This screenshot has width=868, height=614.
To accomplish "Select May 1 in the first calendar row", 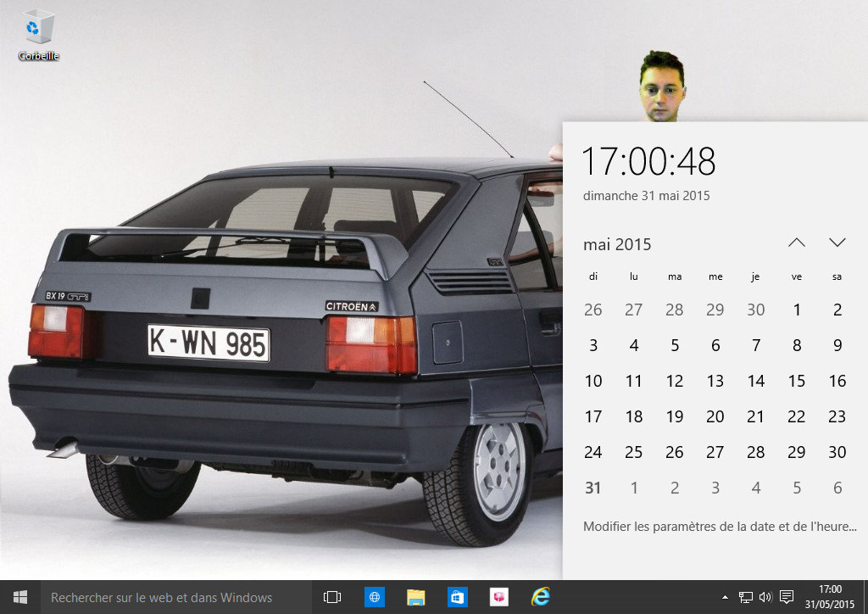I will coord(797,310).
